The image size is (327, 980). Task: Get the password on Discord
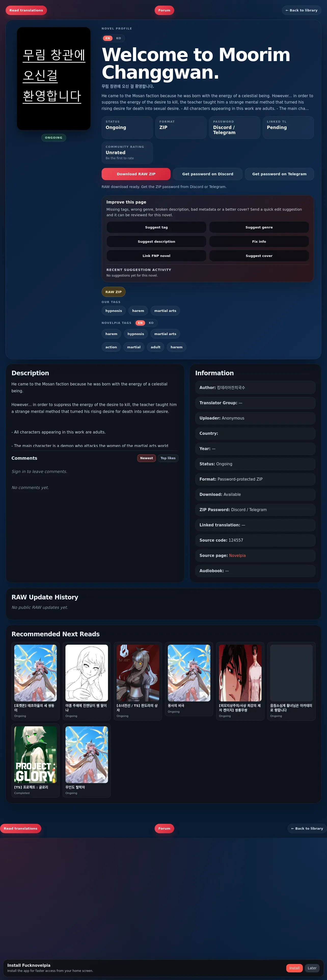(x=208, y=174)
